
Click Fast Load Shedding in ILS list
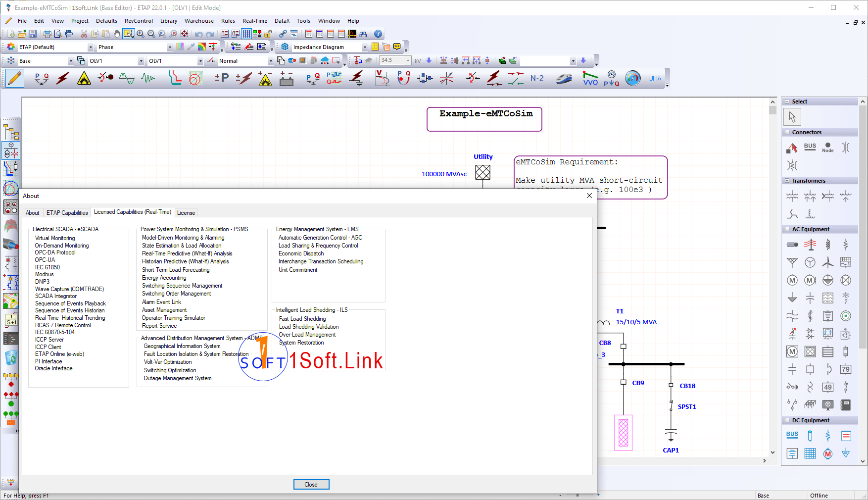pyautogui.click(x=302, y=319)
